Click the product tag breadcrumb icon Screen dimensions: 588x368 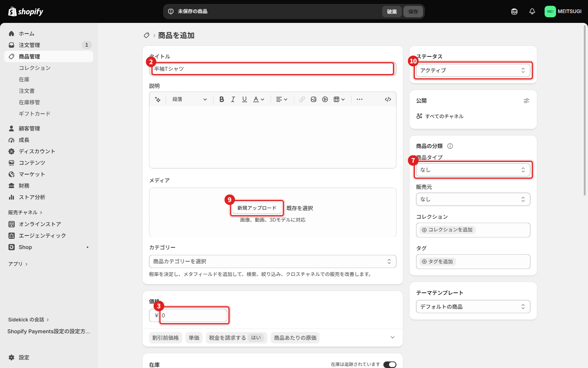(x=147, y=36)
